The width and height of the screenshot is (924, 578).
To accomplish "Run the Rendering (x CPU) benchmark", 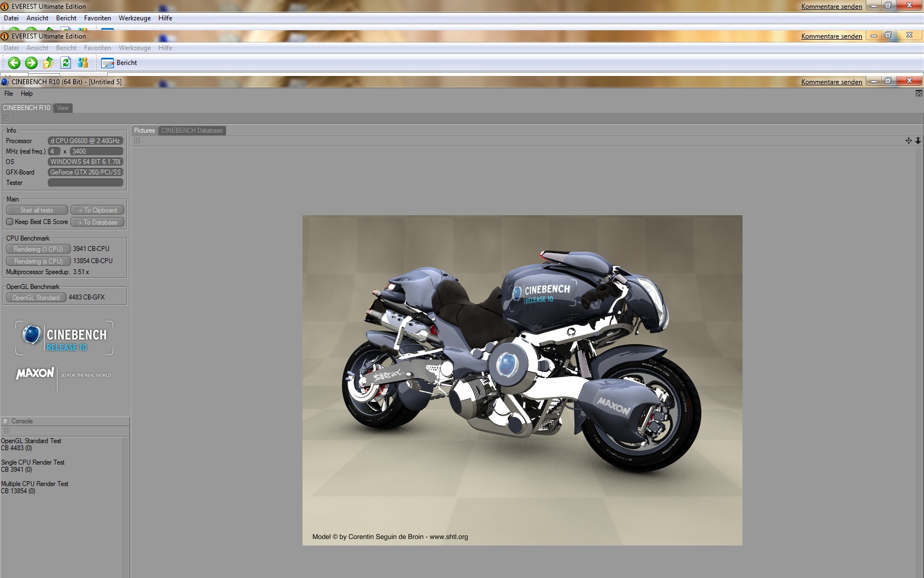I will pos(38,261).
